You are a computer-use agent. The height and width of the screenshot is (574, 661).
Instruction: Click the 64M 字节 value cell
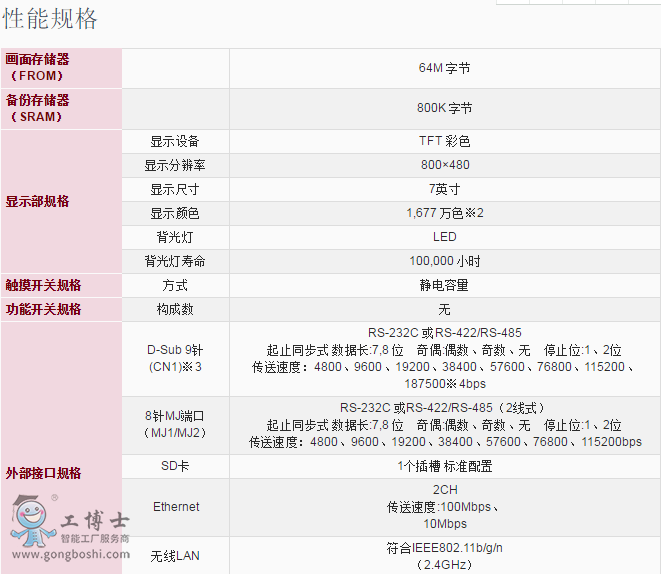[444, 68]
